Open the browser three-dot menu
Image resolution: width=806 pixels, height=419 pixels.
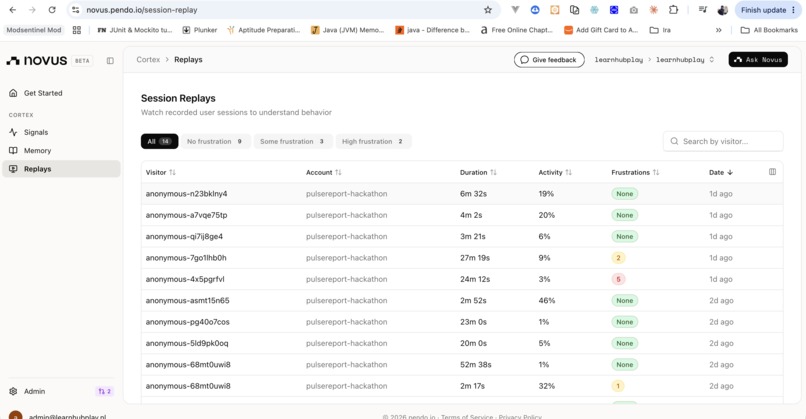tap(794, 10)
